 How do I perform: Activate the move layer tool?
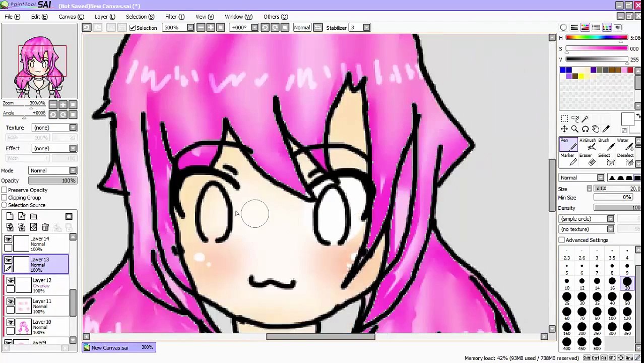coord(564,129)
